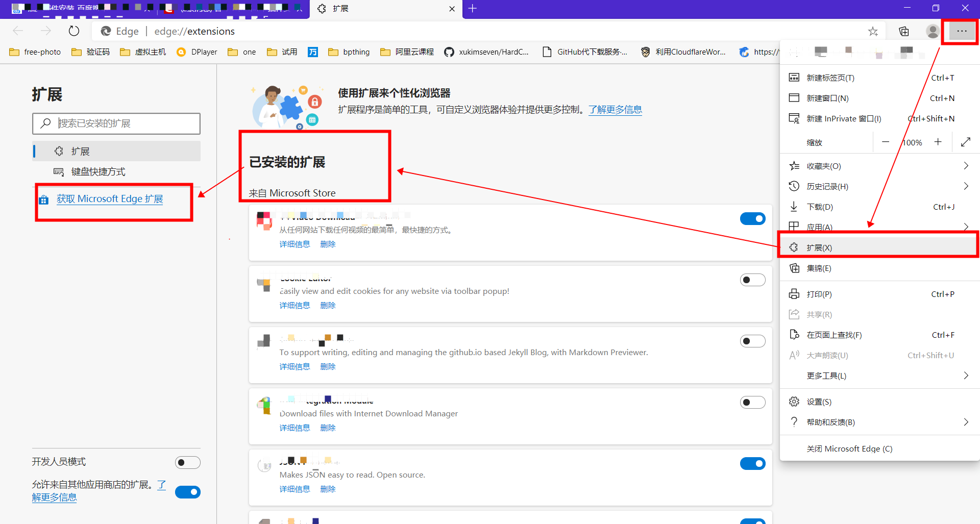980x524 pixels.
Task: Open Collections toolbar icon
Action: click(x=904, y=32)
